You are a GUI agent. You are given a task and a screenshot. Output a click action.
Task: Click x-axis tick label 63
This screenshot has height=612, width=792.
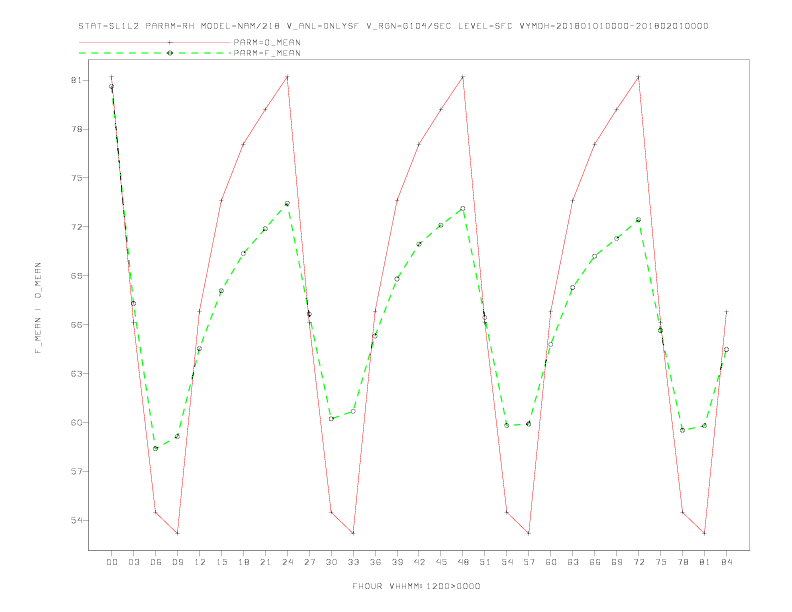click(573, 562)
